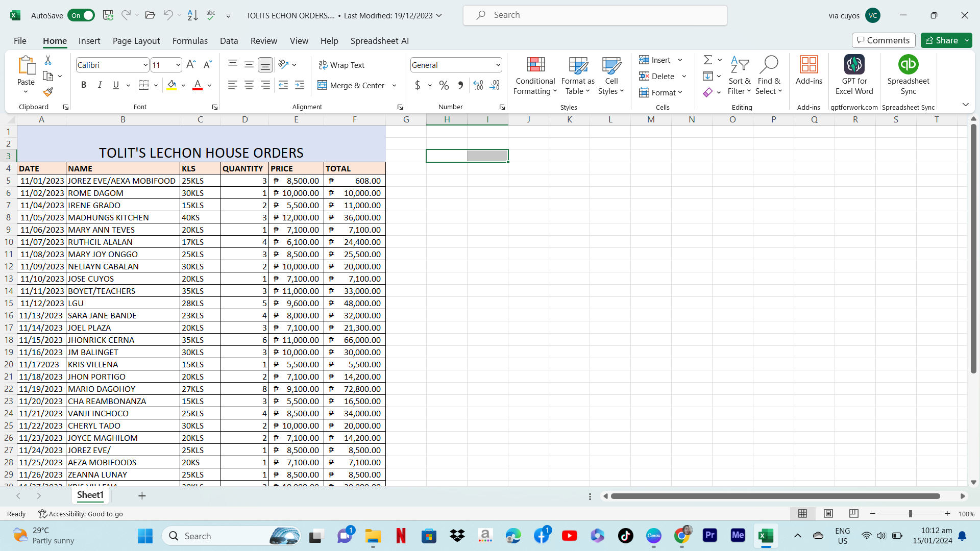Click Increase Font Size icon
This screenshot has height=551, width=980.
pyautogui.click(x=191, y=65)
